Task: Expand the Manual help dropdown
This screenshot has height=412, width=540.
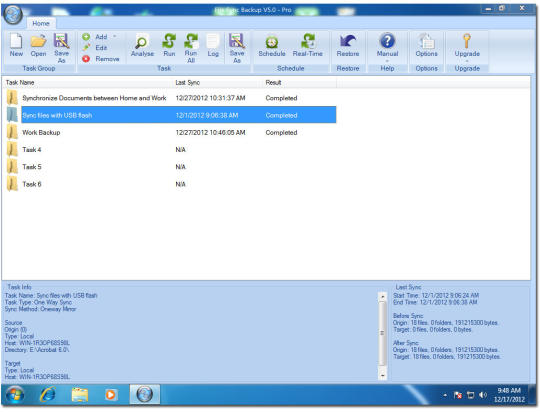Action: click(x=387, y=61)
